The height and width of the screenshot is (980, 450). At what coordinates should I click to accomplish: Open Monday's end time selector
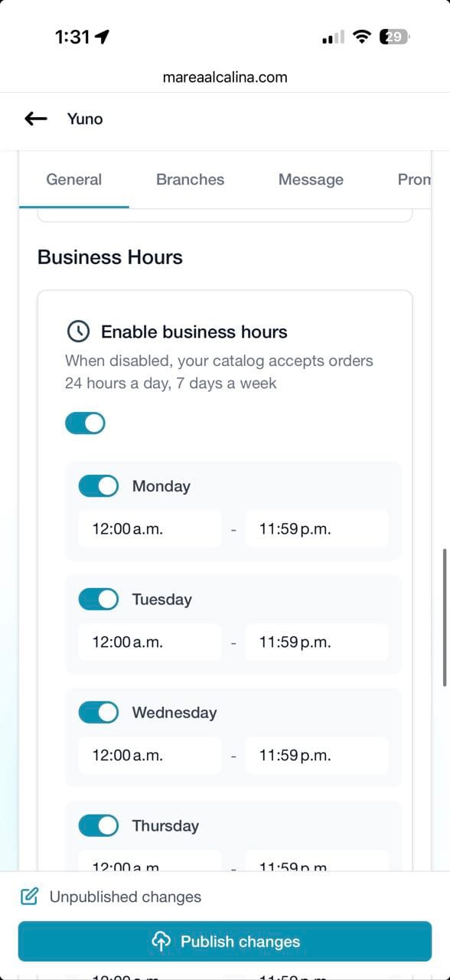click(x=317, y=528)
